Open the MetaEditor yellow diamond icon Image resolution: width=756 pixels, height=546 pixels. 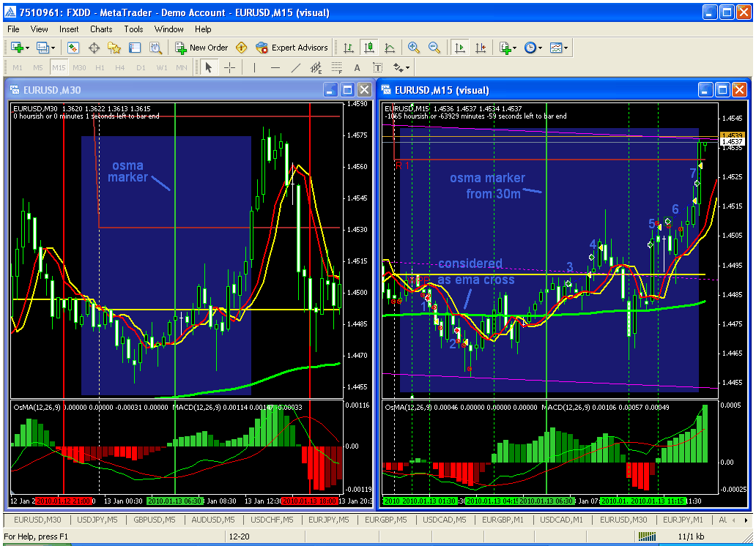[x=241, y=48]
